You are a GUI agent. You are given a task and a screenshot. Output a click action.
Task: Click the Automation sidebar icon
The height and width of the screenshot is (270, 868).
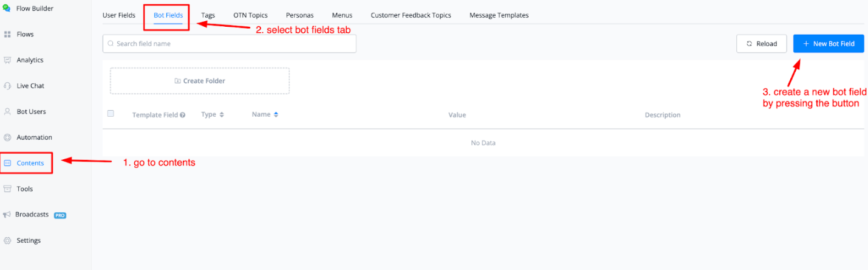pyautogui.click(x=7, y=137)
